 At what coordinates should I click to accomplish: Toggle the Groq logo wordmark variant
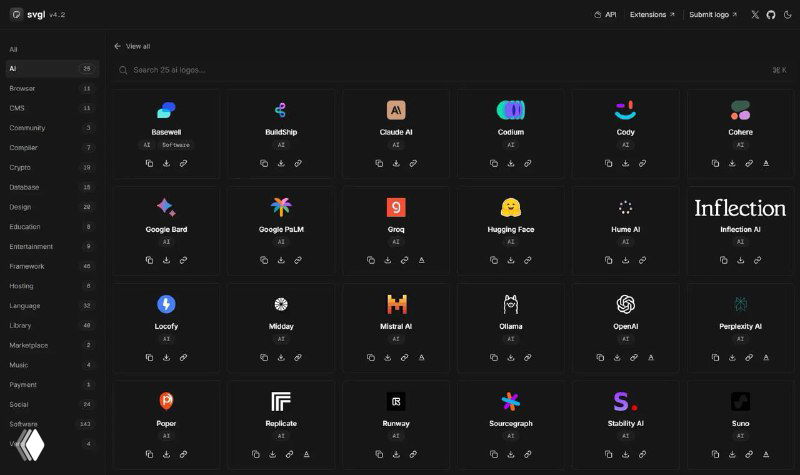click(x=420, y=260)
